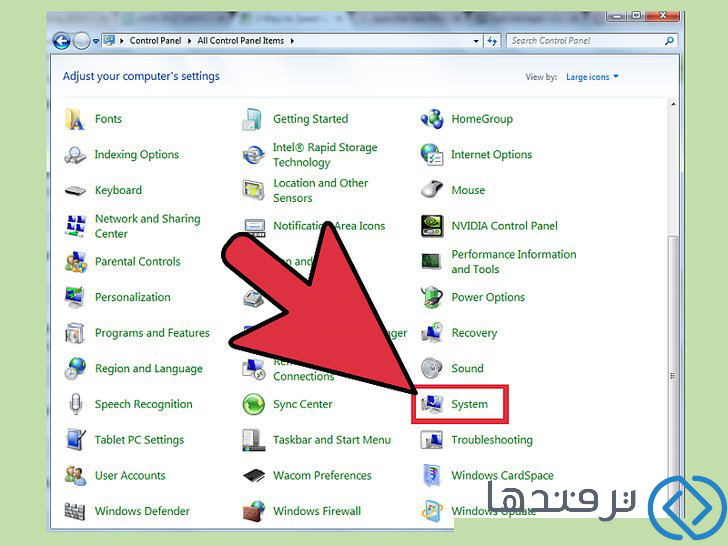Viewport: 728px width, 546px height.
Task: Click the scrollbar up arrow
Action: (x=673, y=104)
